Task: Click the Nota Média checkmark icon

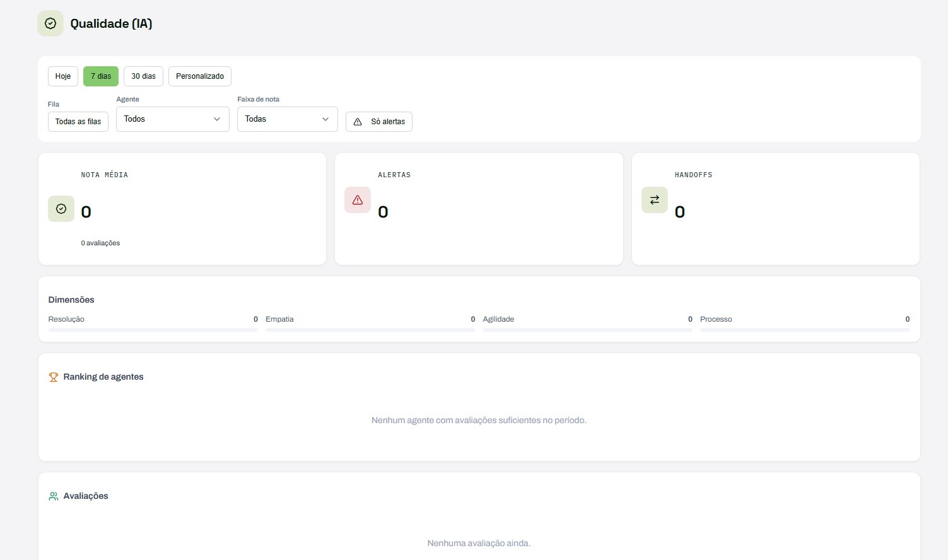Action: tap(61, 209)
